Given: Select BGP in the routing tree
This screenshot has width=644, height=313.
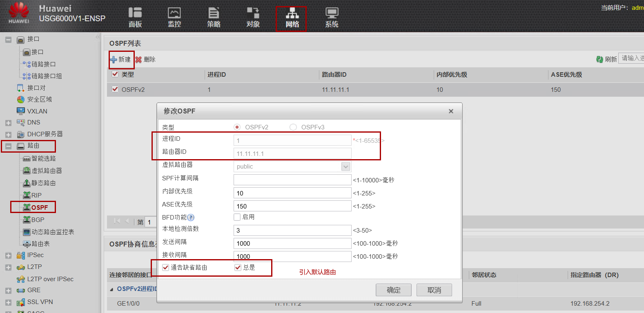Looking at the screenshot, I should [x=38, y=220].
